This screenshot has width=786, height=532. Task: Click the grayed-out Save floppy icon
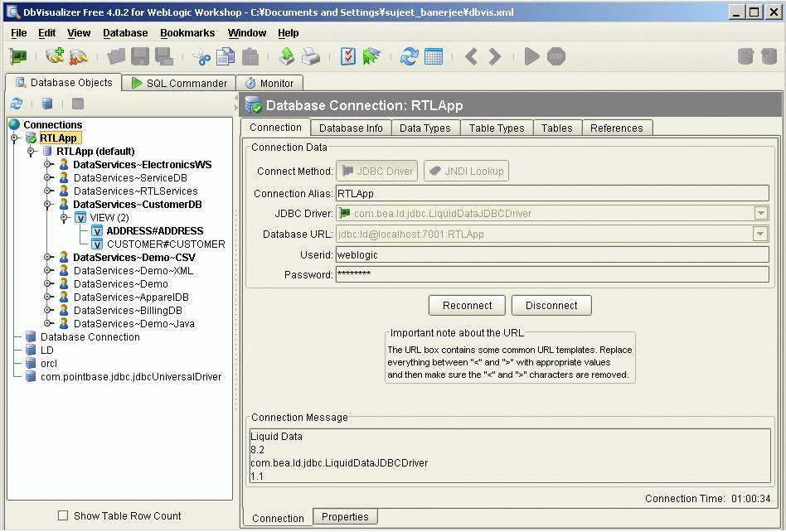[x=140, y=56]
